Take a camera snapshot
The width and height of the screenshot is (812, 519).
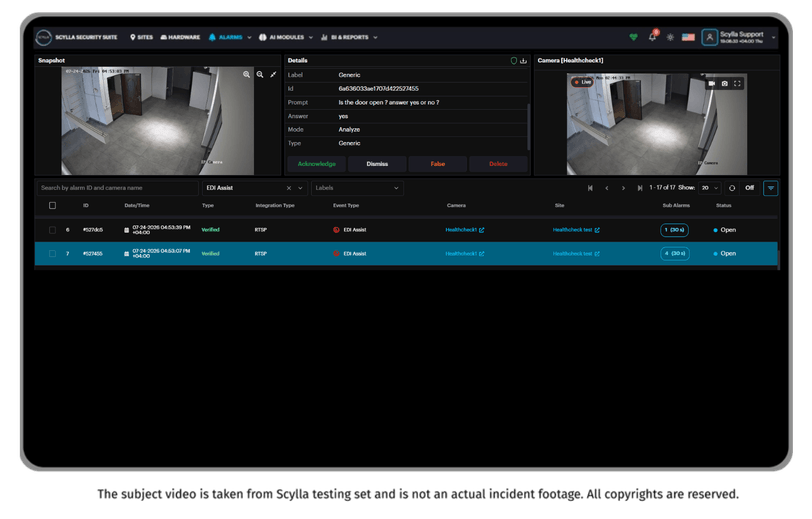click(x=724, y=83)
